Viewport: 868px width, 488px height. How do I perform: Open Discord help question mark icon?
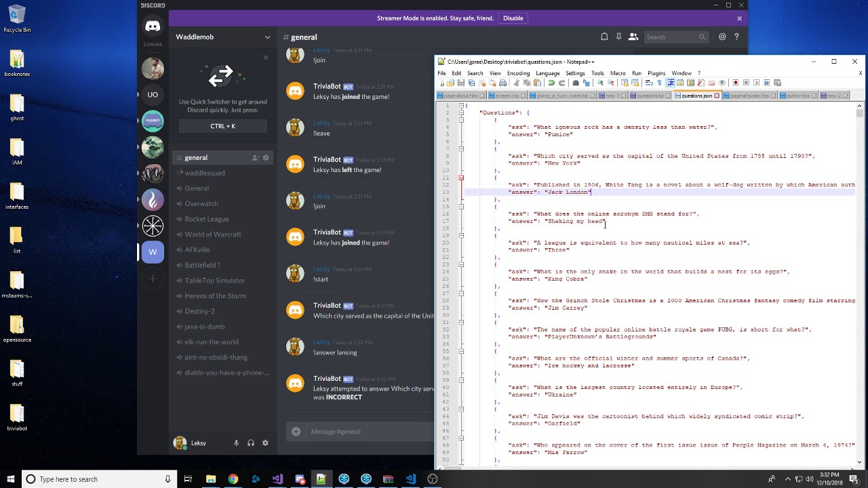pos(736,37)
